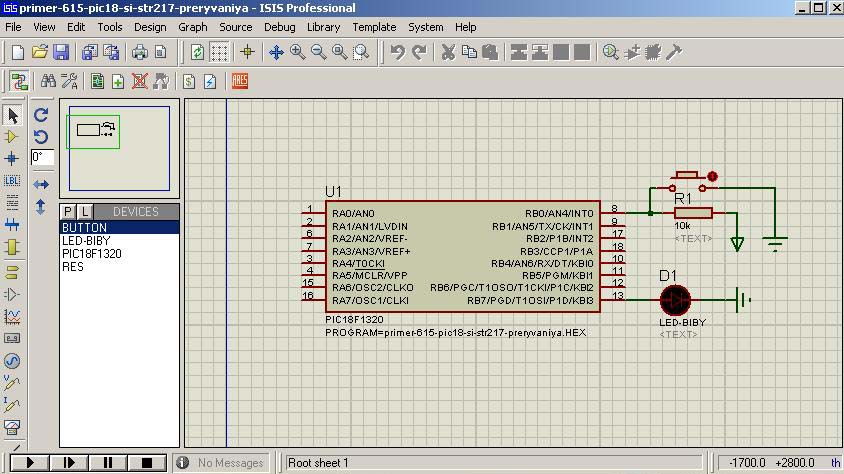
Task: Click the rotation angle input field
Action: [x=42, y=157]
